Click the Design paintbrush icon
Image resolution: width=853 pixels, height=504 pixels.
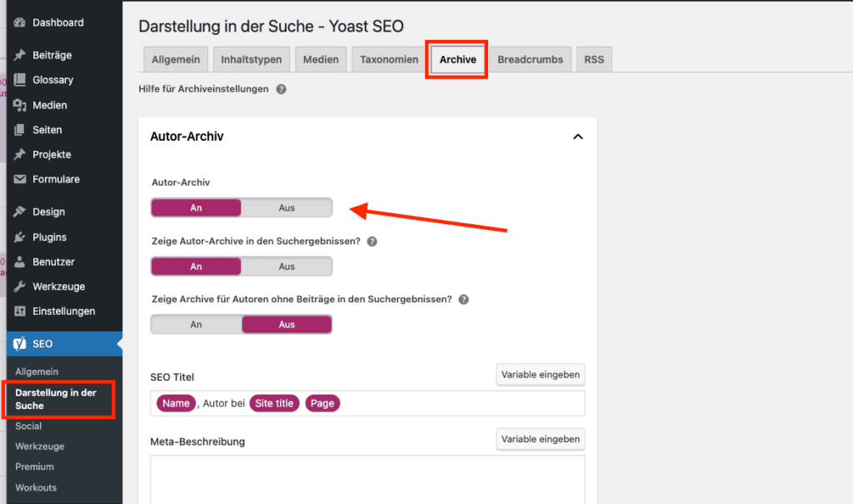coord(20,212)
